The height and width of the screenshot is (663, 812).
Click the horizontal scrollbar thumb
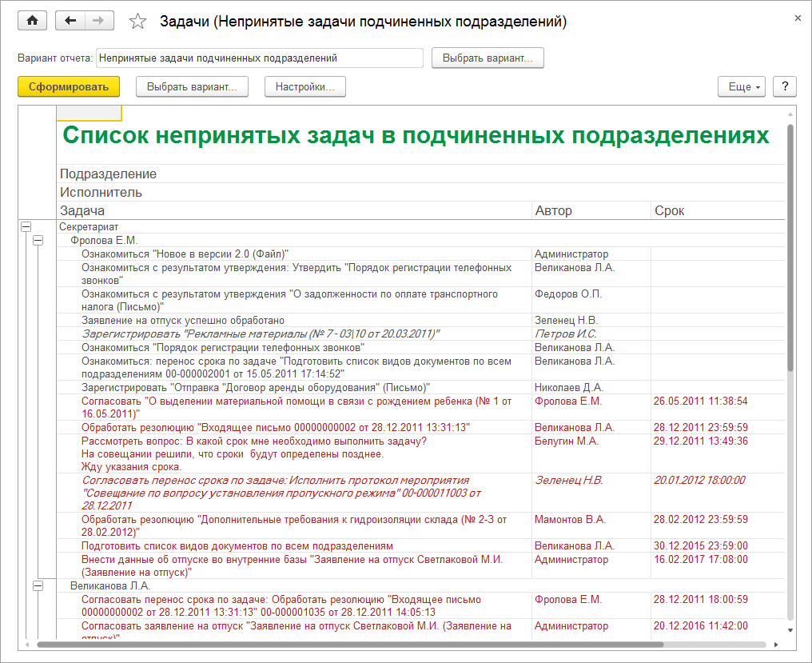[x=350, y=645]
